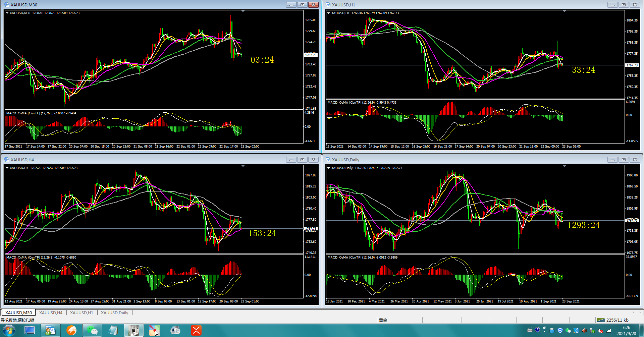Switch to the XAUUSD,Daily chart tab
This screenshot has width=644, height=337.
(114, 313)
